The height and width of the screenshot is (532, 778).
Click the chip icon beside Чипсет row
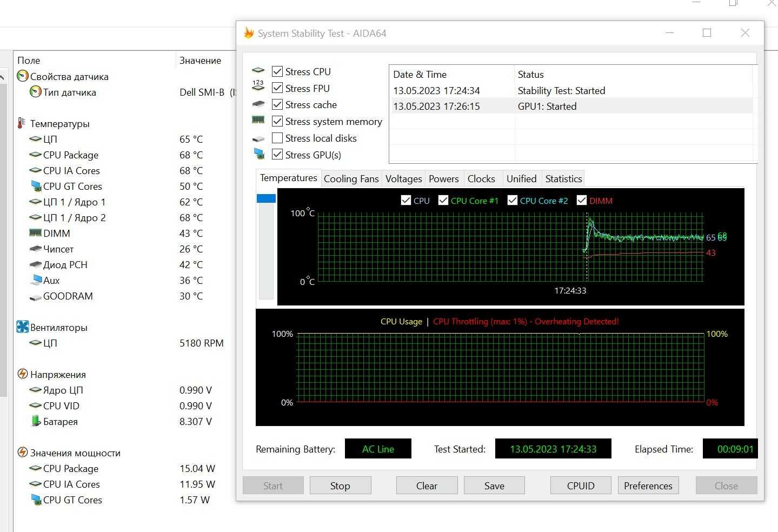(36, 249)
